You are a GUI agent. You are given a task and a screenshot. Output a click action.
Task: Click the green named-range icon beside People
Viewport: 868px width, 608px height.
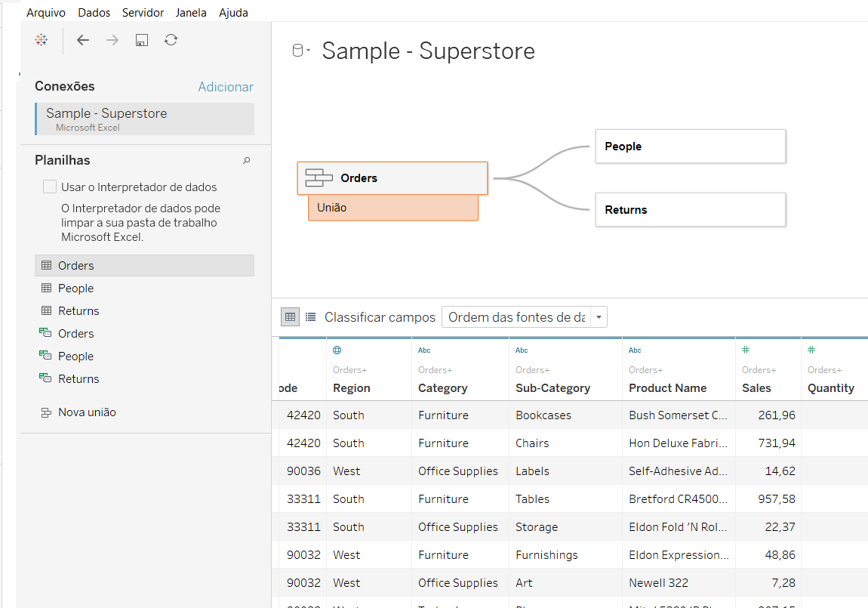[45, 356]
